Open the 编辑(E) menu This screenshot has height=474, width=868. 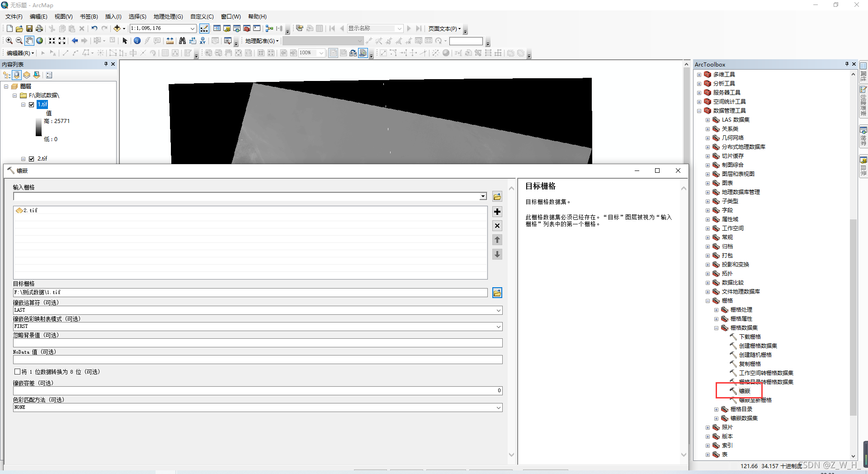38,17
